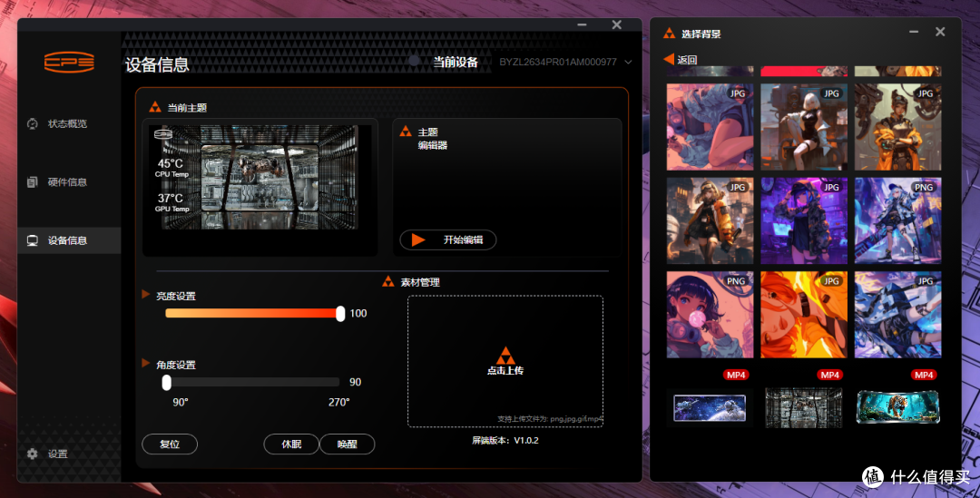Click the current theme preview image
The height and width of the screenshot is (498, 980).
[260, 178]
